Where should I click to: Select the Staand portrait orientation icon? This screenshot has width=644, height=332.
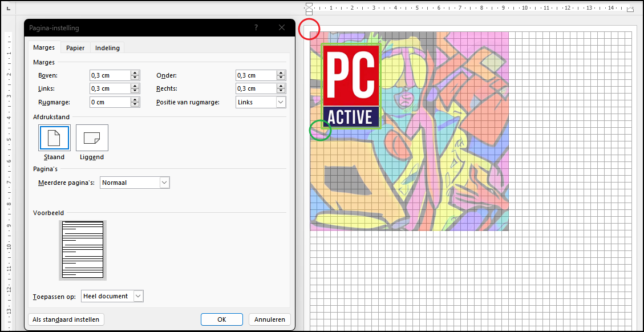coord(54,137)
